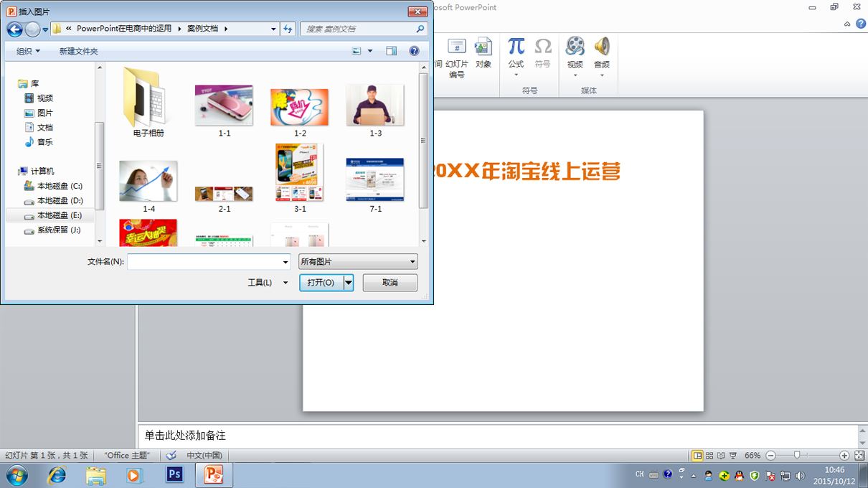Click the zoom slider handle
868x488 pixels.
coord(796,456)
